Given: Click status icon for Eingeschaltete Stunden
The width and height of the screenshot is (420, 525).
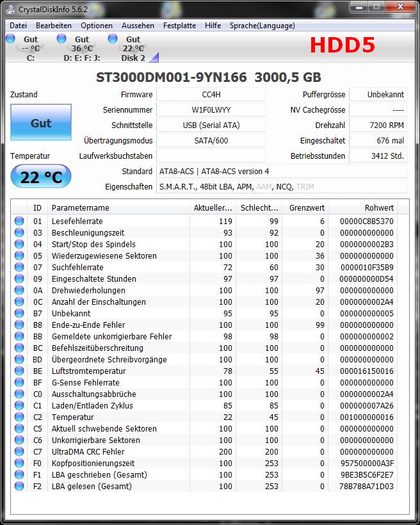Looking at the screenshot, I should (x=19, y=279).
